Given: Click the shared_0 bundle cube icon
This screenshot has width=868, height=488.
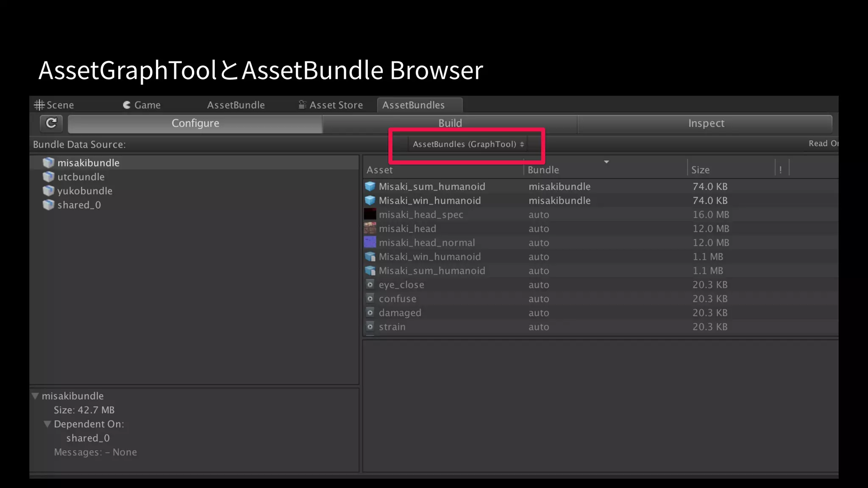Looking at the screenshot, I should [48, 205].
